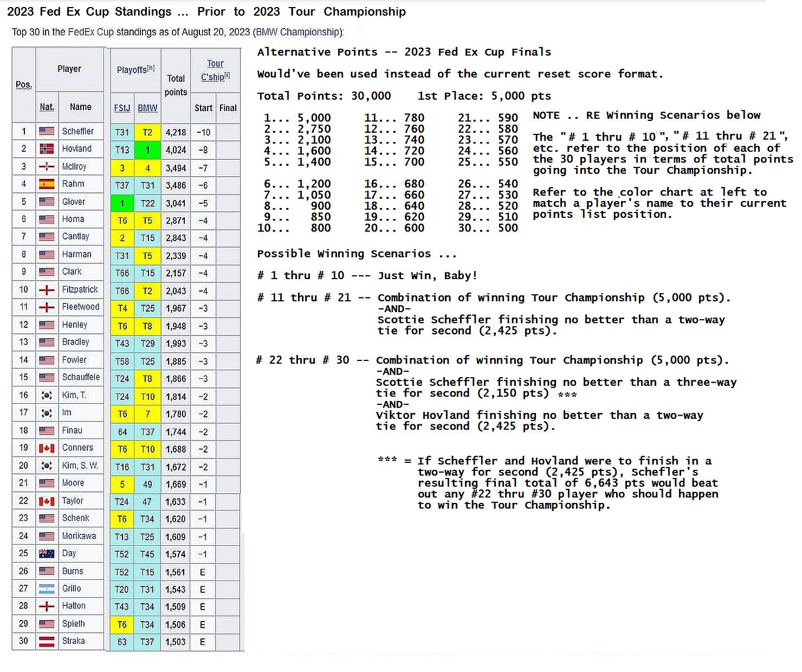Click the US flag beside Scheffler
Viewport: 802px width, 672px height.
pyautogui.click(x=47, y=131)
